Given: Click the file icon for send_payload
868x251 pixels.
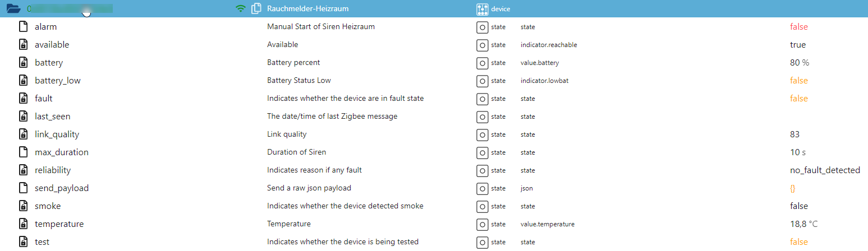Looking at the screenshot, I should coord(23,188).
